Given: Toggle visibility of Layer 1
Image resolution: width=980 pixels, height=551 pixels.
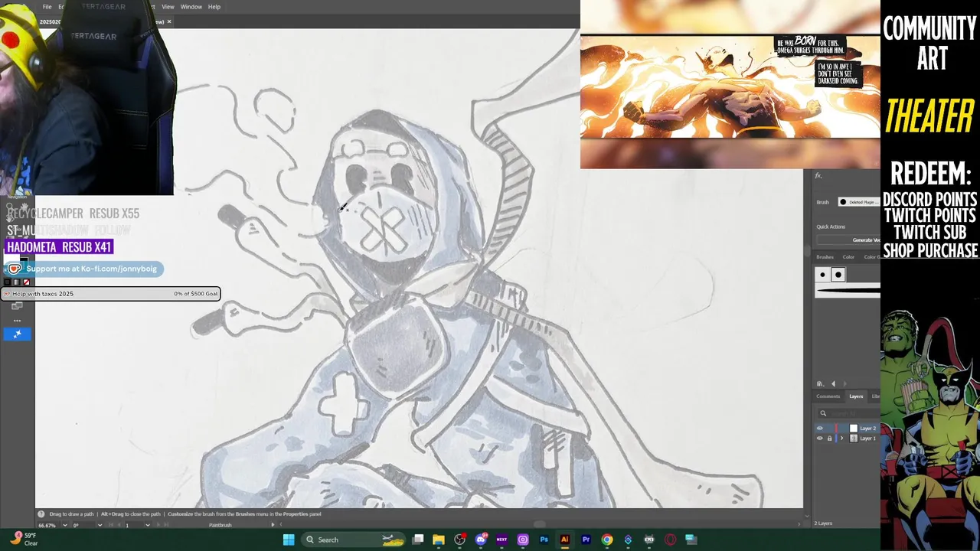Looking at the screenshot, I should pos(820,439).
